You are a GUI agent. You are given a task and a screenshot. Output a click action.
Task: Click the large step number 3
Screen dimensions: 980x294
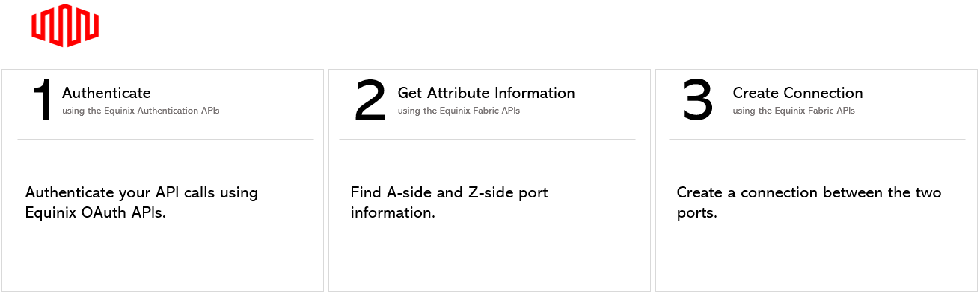(x=698, y=101)
